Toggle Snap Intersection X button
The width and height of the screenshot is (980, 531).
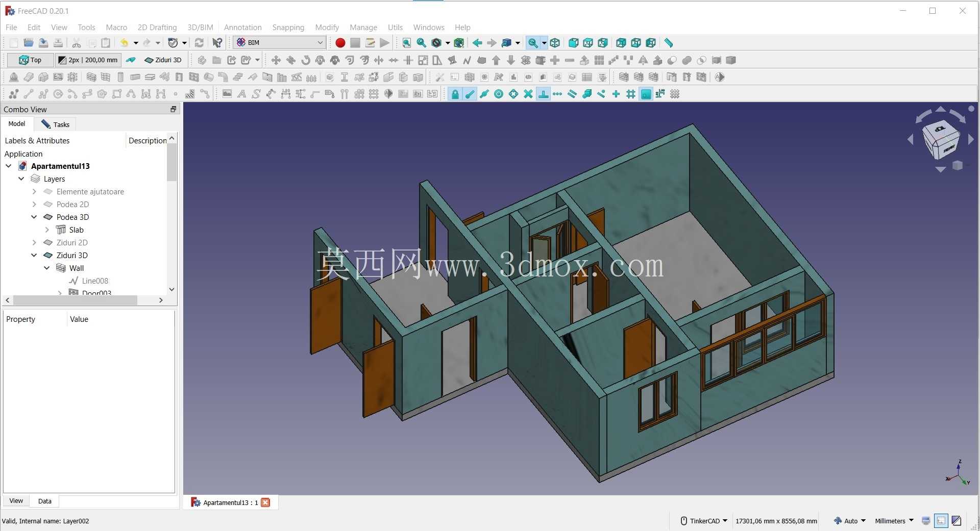pos(528,94)
